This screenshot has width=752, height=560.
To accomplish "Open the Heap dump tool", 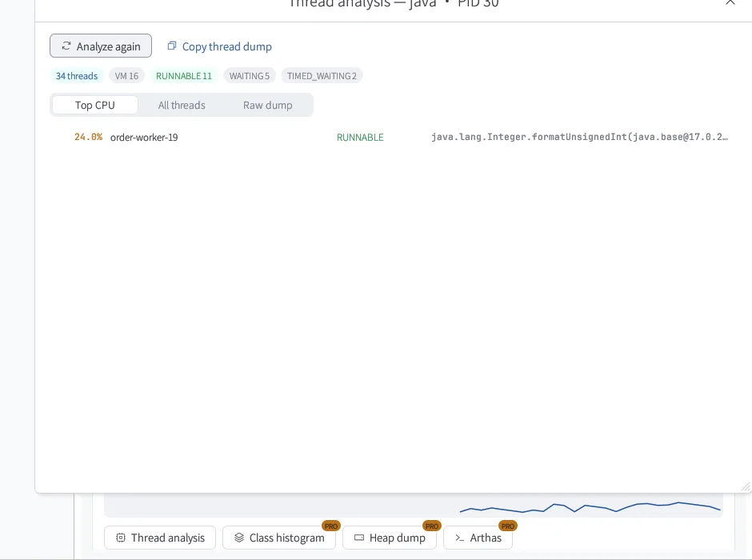I will (390, 538).
